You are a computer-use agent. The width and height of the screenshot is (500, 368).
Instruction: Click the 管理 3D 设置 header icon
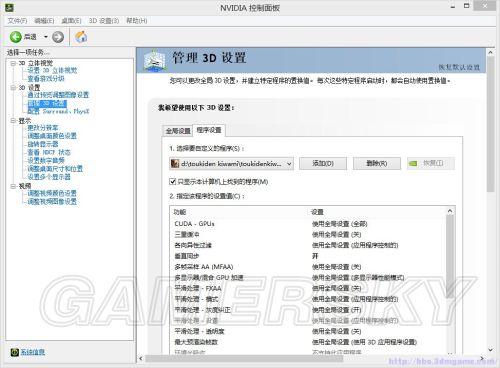click(155, 60)
